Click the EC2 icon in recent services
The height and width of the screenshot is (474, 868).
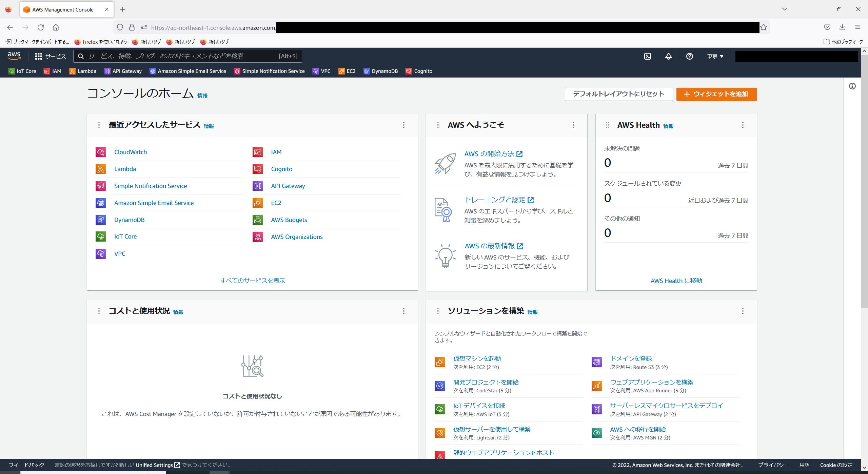[x=258, y=203]
